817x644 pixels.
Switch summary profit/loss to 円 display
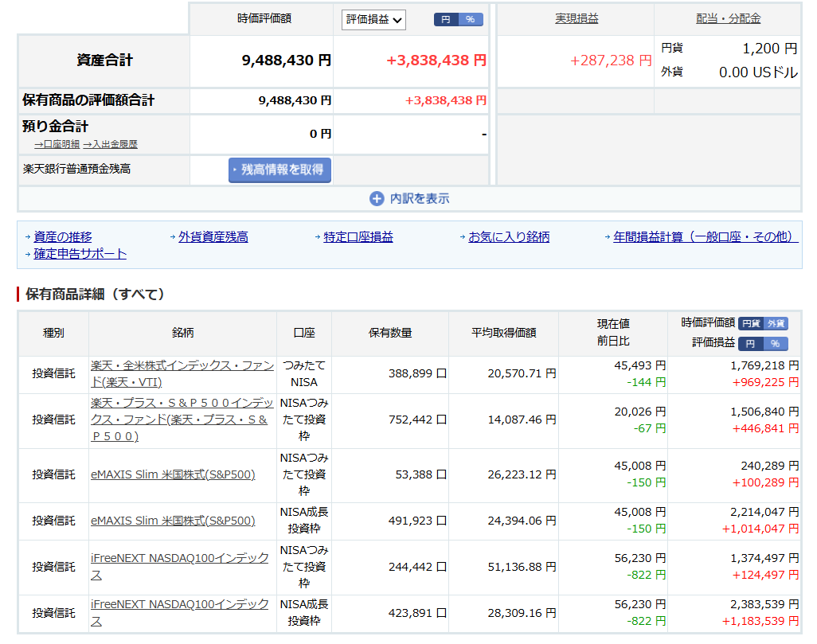point(446,20)
